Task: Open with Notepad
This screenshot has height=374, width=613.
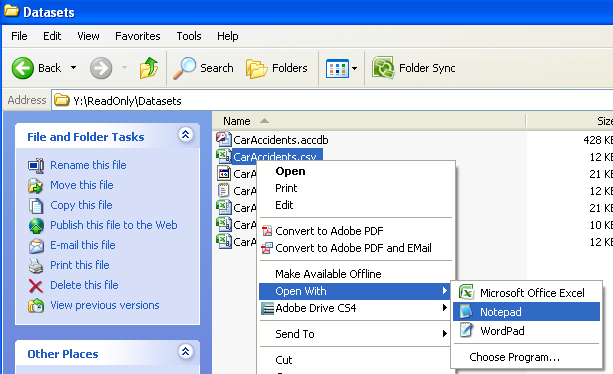Action: 526,312
